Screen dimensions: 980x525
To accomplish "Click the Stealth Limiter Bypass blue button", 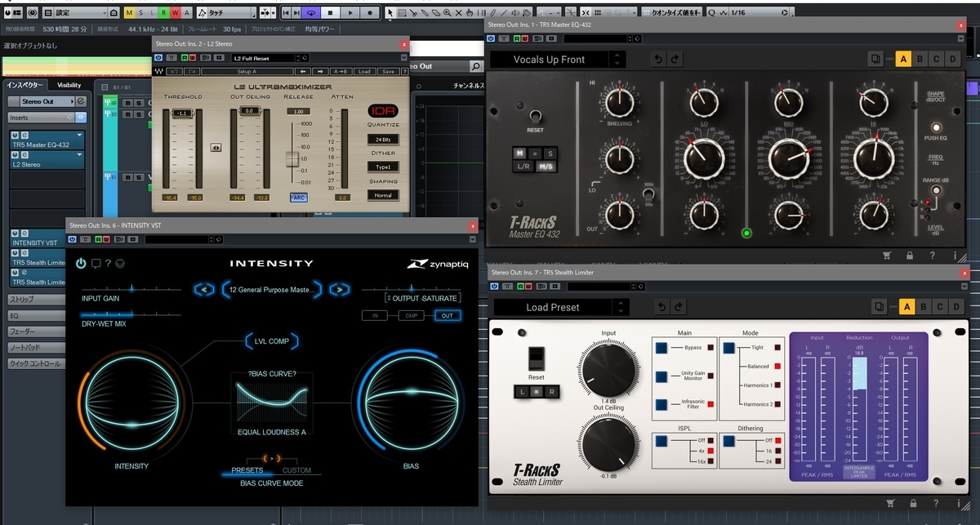I will click(x=660, y=347).
